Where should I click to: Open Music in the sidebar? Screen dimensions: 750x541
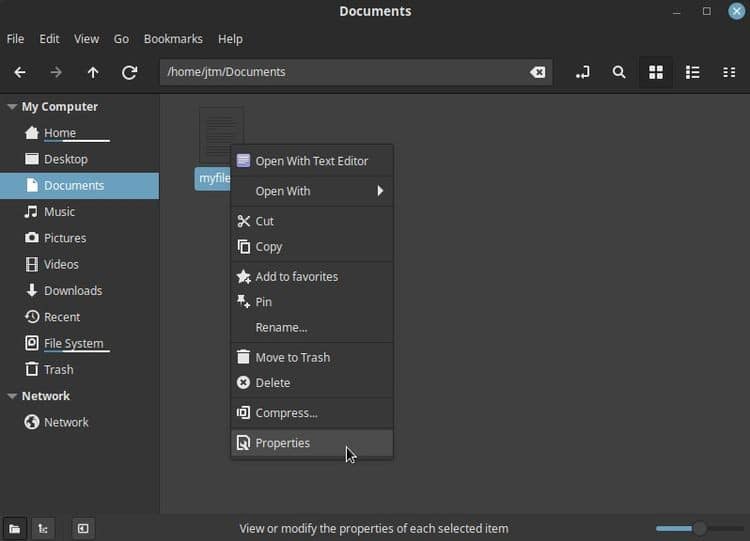79,212
